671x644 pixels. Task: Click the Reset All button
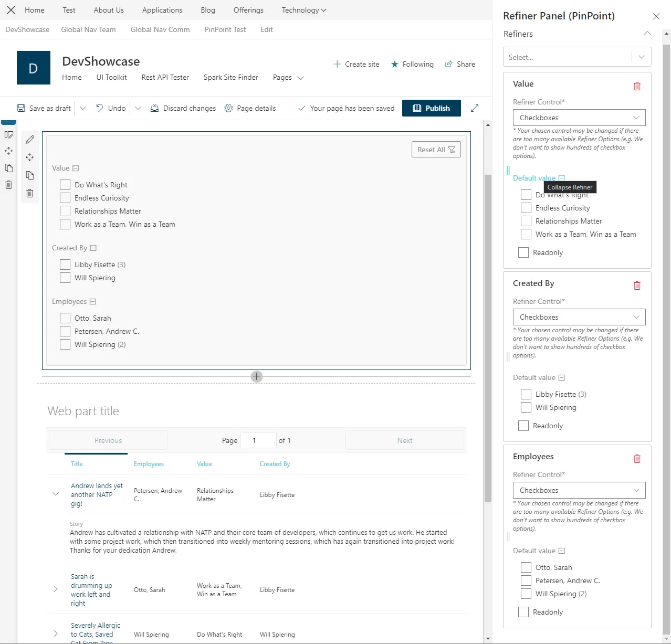click(x=436, y=150)
